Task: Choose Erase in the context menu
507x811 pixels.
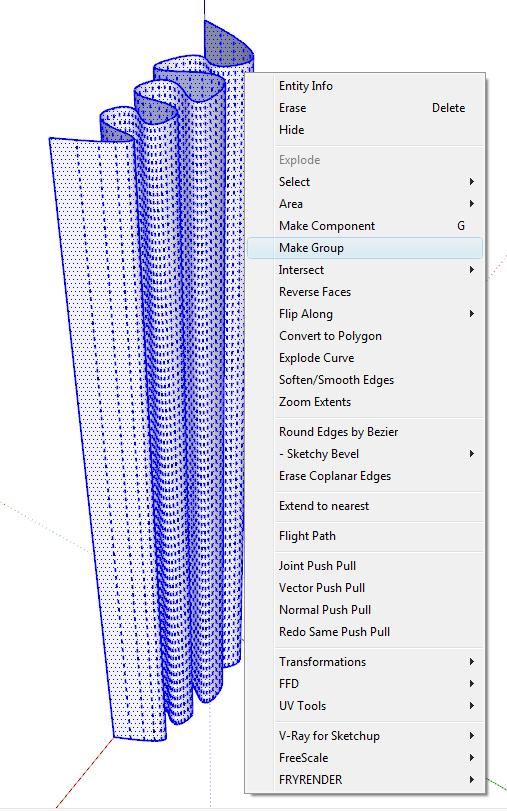Action: (365, 108)
